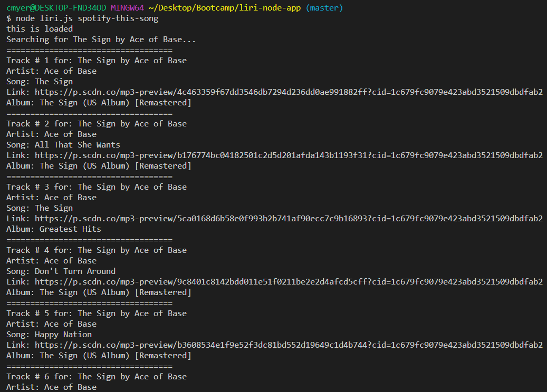Click 'MINGW64' in the prompt line

point(127,8)
